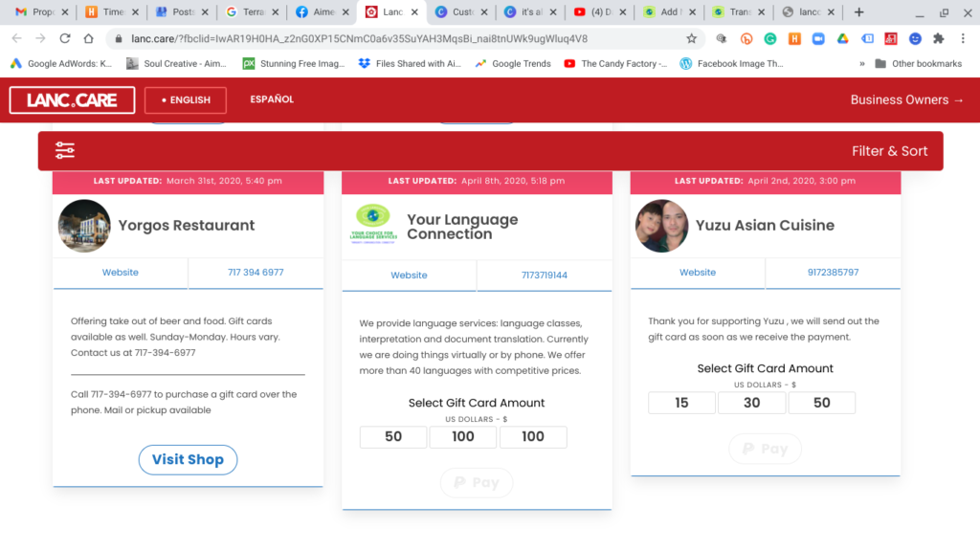The height and width of the screenshot is (551, 980).
Task: Visit Shop for Yorgos Restaurant
Action: pyautogui.click(x=189, y=460)
